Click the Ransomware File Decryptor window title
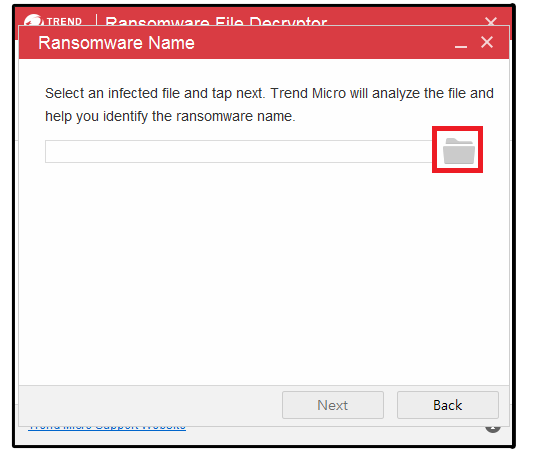This screenshot has height=469, width=539. (x=216, y=22)
